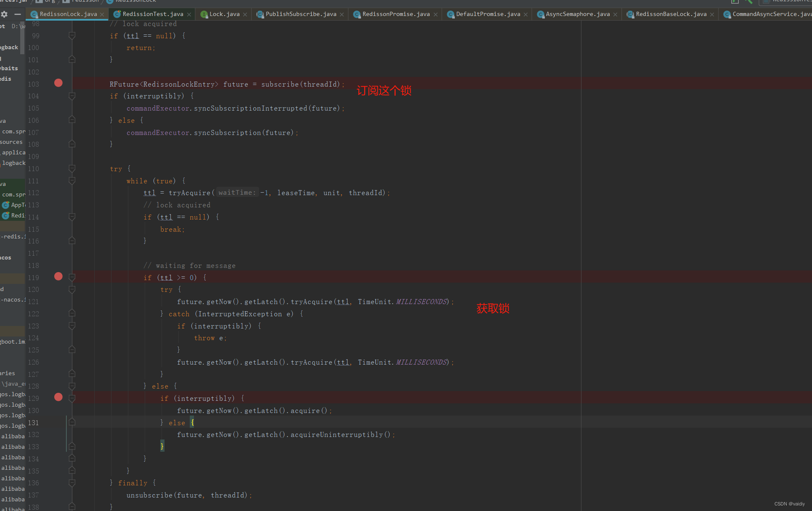This screenshot has width=812, height=511.
Task: Toggle breakpoint on line 103
Action: pos(58,83)
